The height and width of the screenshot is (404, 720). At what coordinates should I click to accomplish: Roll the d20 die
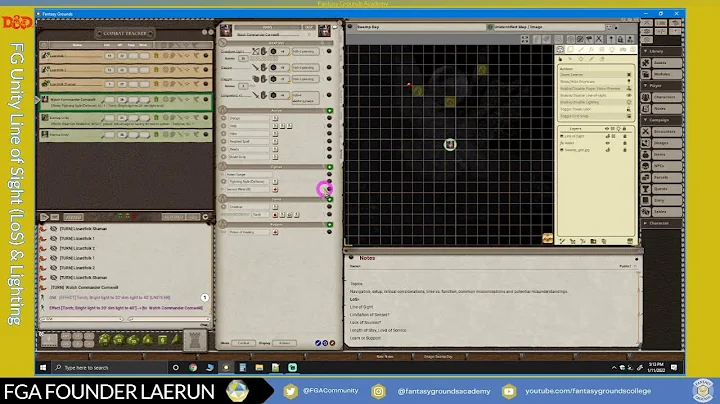coord(104,340)
